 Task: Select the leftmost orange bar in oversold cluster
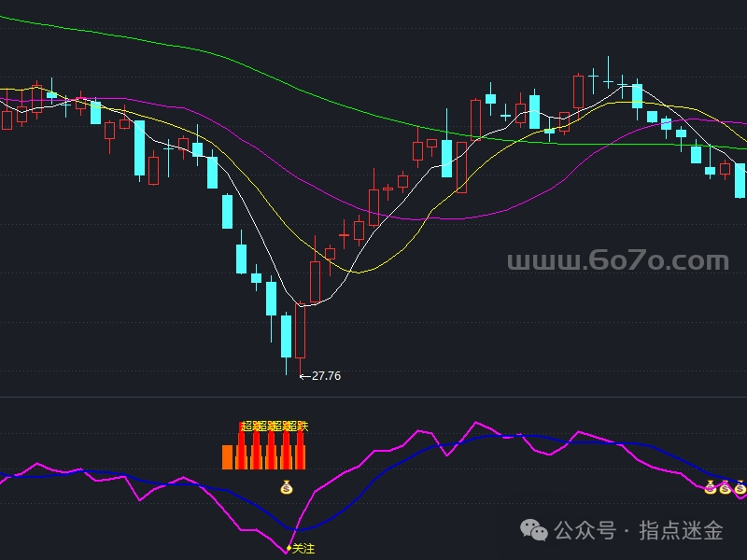(x=227, y=456)
